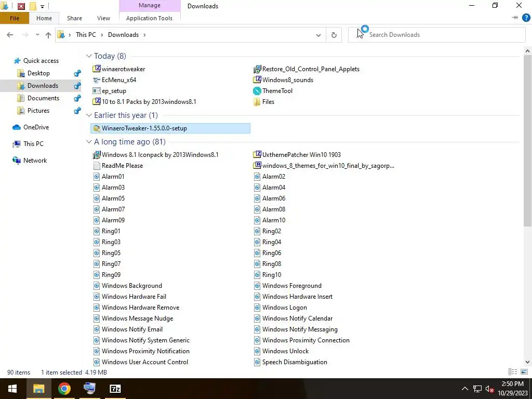Screen dimensions: 532x399
Task: Open the taskbar clock and date
Action: pos(514,389)
